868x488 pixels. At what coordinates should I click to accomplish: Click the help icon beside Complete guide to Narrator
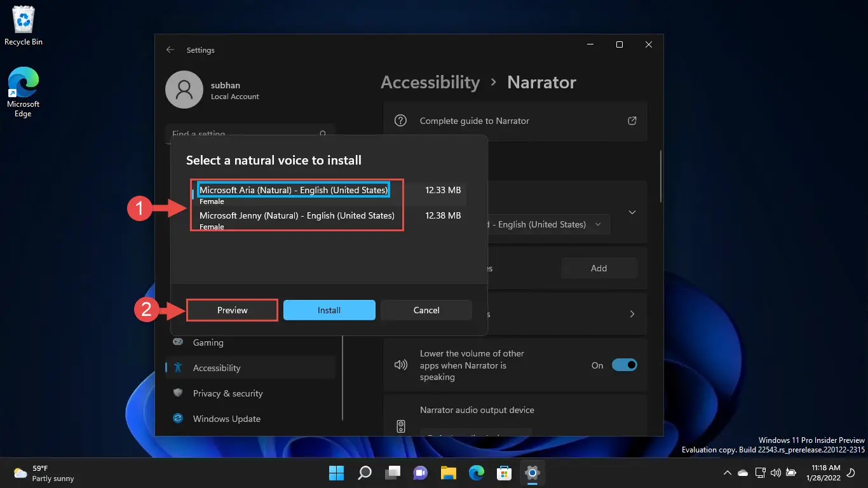tap(400, 121)
